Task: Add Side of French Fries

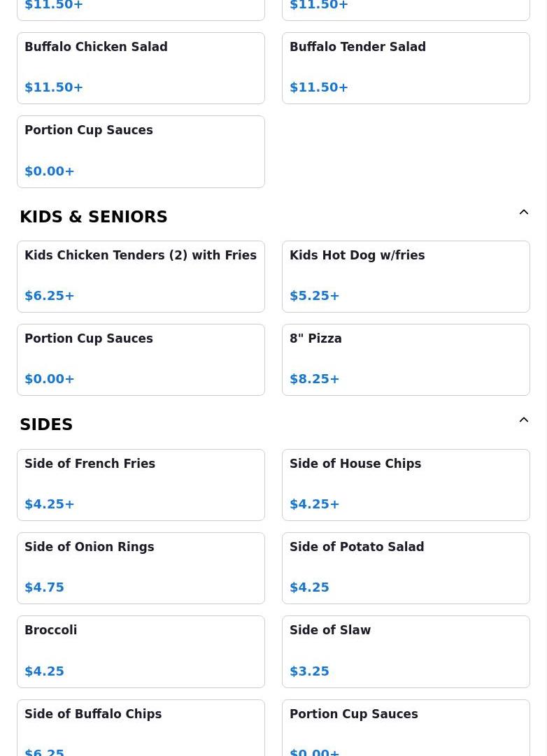Action: [141, 485]
